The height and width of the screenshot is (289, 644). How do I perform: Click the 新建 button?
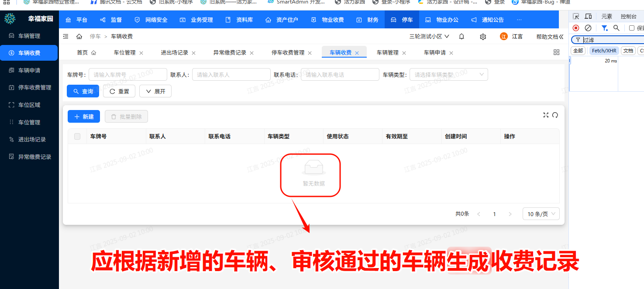[x=84, y=117]
